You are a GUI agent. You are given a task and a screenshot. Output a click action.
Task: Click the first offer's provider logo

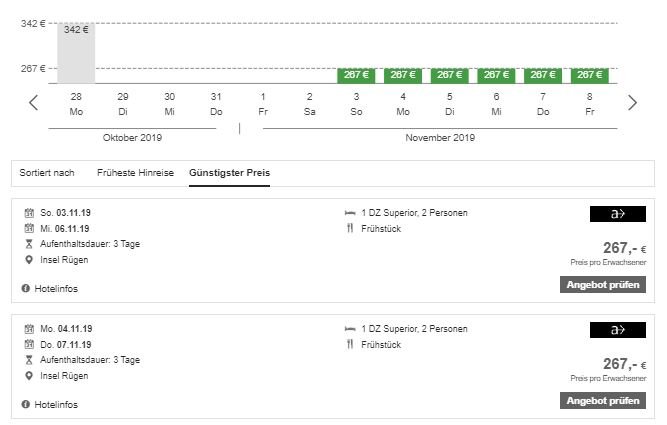tap(618, 214)
